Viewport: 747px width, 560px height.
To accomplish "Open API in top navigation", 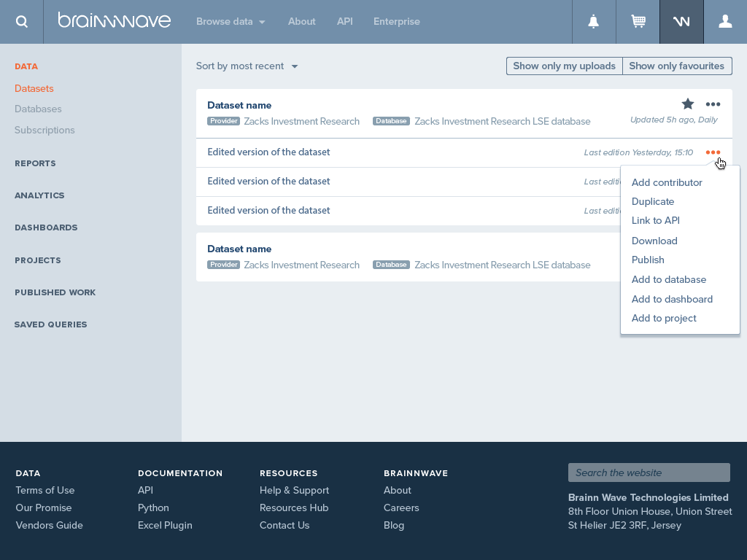I will tap(344, 21).
